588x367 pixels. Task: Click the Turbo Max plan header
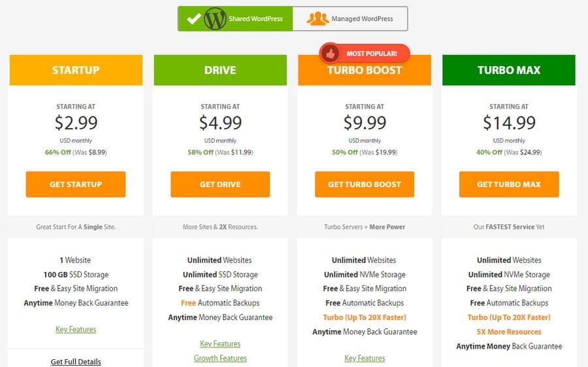pos(509,70)
